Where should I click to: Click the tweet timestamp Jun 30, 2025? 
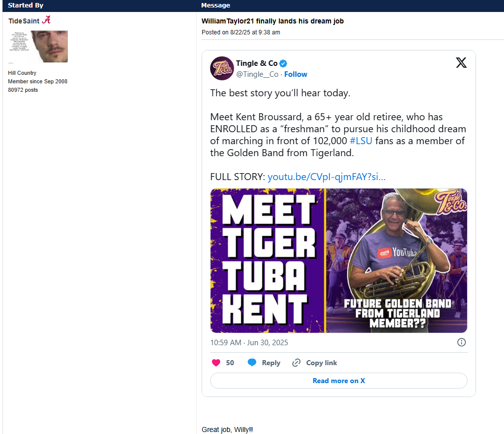[x=249, y=343]
